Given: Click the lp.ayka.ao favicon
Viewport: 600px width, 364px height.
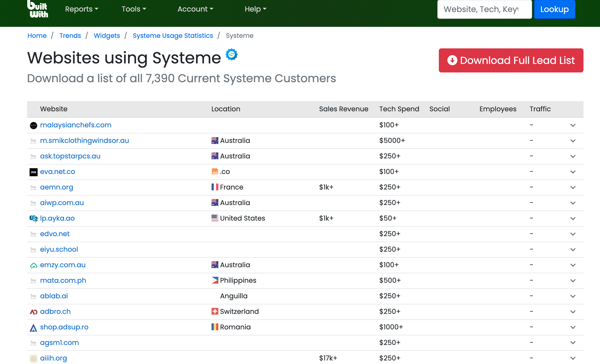Looking at the screenshot, I should pyautogui.click(x=34, y=219).
